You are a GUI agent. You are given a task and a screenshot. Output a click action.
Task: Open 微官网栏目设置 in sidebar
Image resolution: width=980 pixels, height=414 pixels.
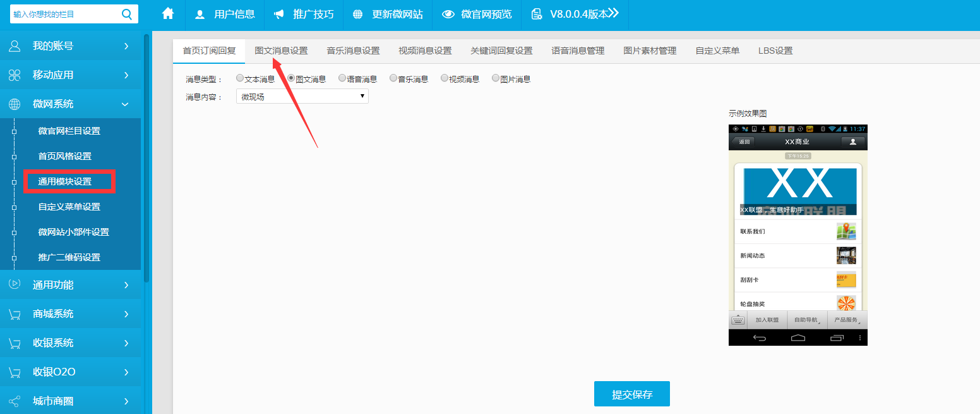[x=69, y=131]
